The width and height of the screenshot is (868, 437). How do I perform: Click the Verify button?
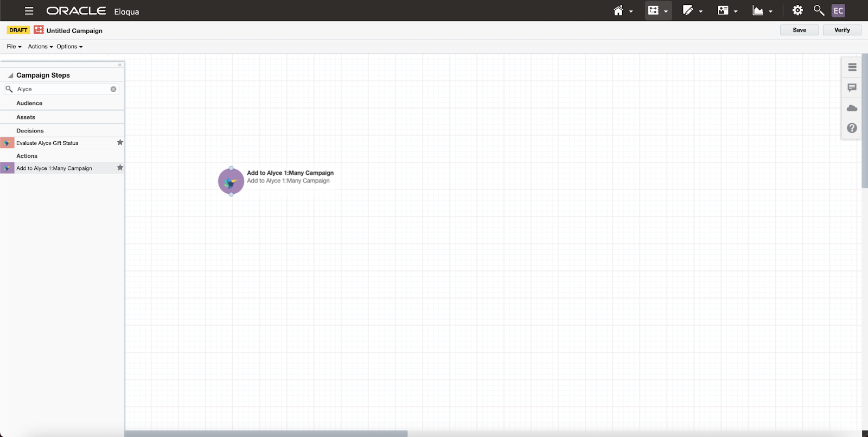pyautogui.click(x=842, y=30)
